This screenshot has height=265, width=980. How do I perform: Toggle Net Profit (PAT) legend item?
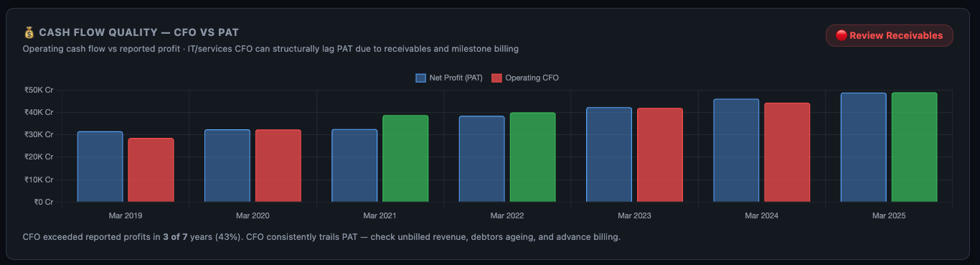[449, 78]
